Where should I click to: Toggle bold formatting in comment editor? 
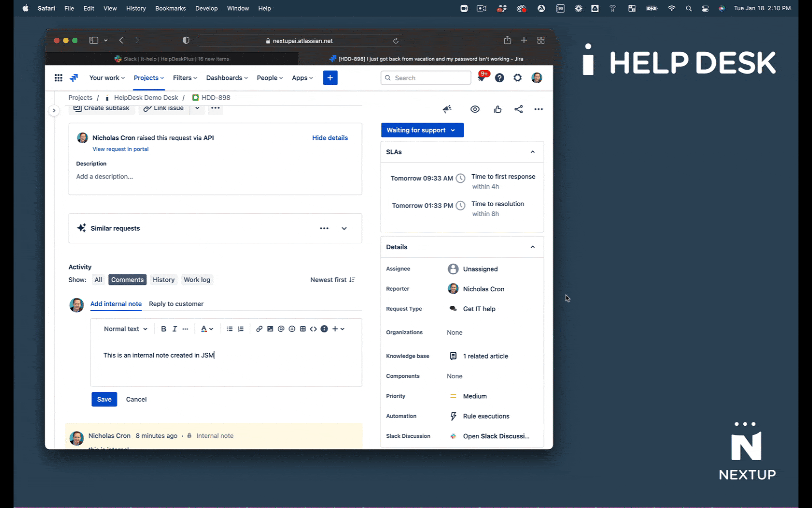163,329
